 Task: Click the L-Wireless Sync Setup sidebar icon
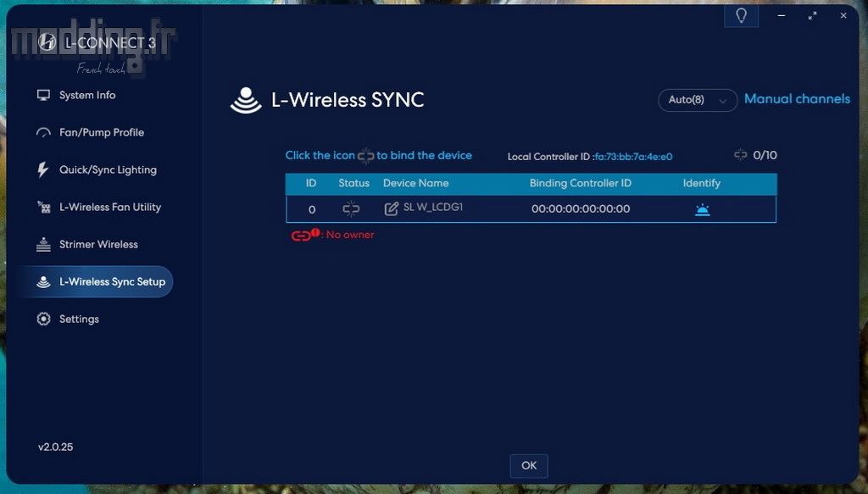click(x=43, y=281)
